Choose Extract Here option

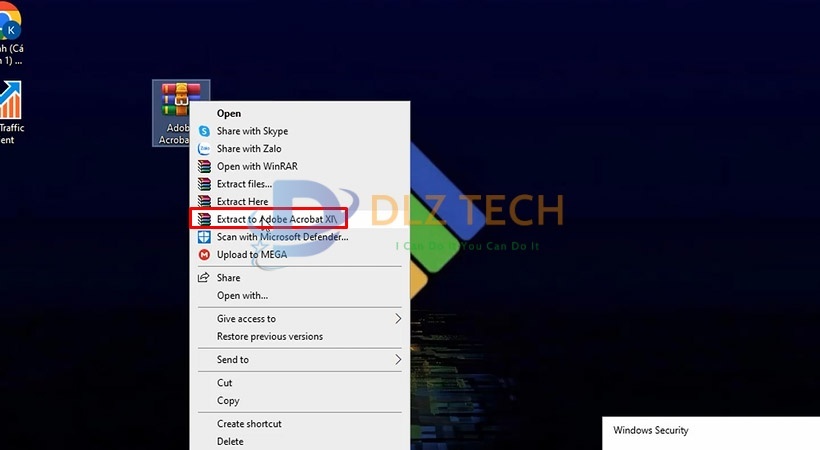tap(299, 201)
